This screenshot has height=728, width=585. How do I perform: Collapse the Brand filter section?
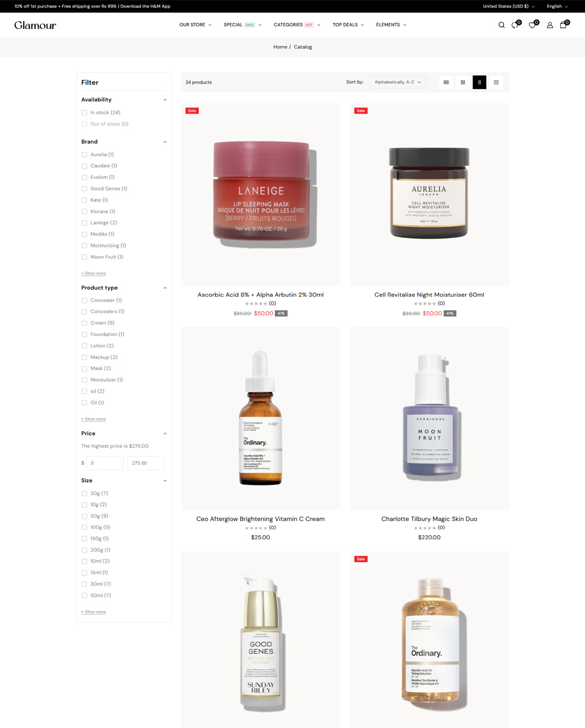tap(165, 142)
